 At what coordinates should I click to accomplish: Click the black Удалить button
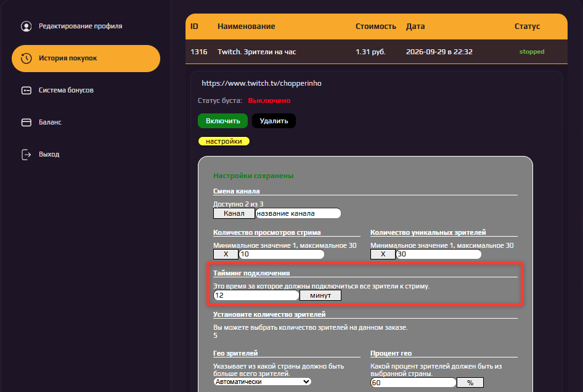274,121
